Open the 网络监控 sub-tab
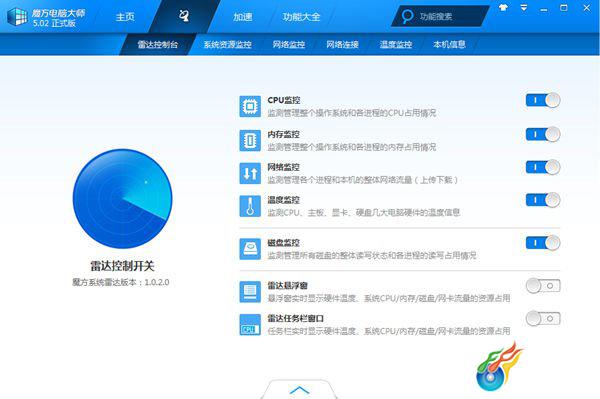Image resolution: width=600 pixels, height=399 pixels. pos(289,44)
